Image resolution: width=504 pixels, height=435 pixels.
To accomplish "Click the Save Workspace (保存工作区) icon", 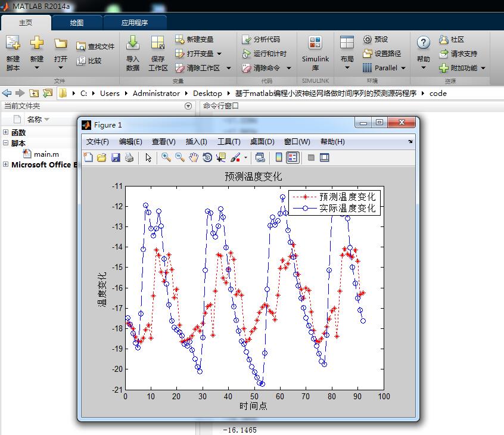I will (x=158, y=42).
